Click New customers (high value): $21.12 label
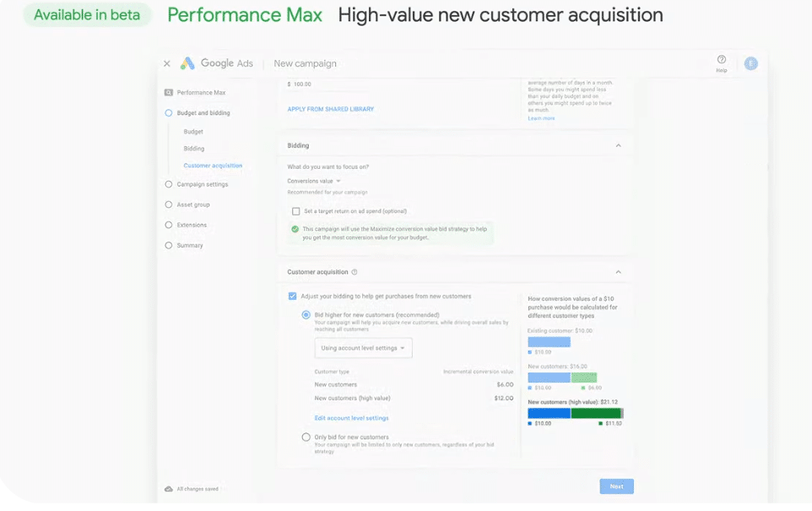812x511 pixels. [x=573, y=402]
